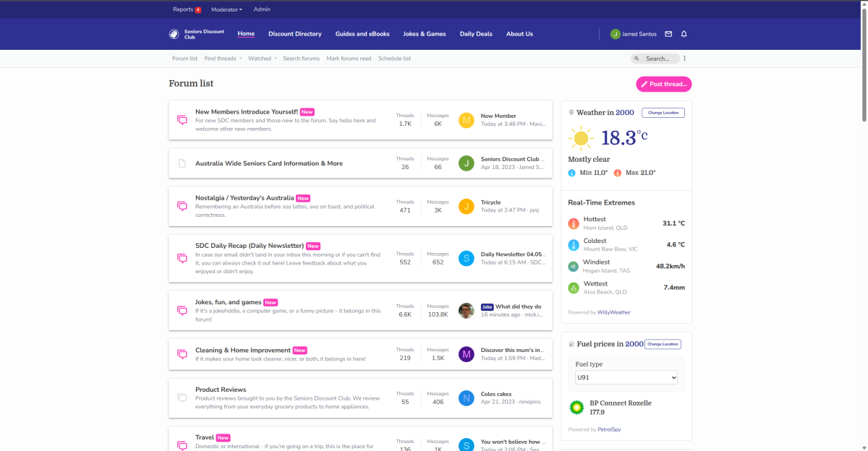The image size is (868, 451).
Task: Open the Discount Directory menu item
Action: click(x=294, y=34)
